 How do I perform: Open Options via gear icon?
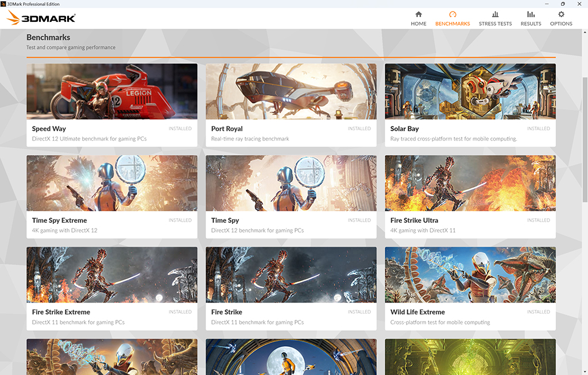click(561, 14)
